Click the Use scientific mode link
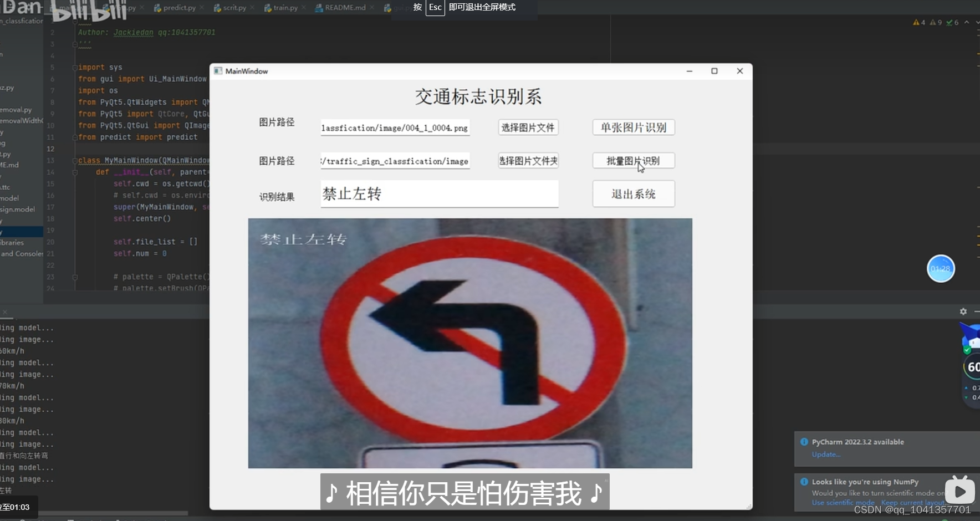The height and width of the screenshot is (521, 980). 843,503
